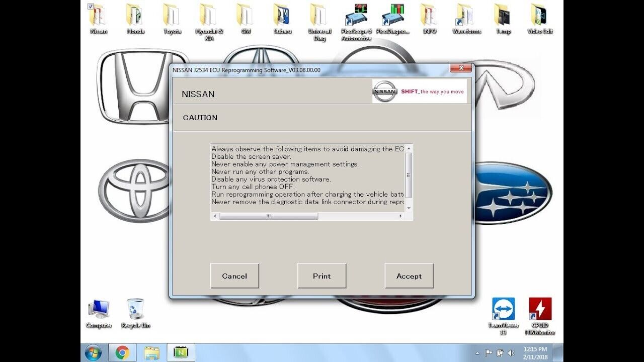Open the Toyota desktop folder
644x362 pixels.
click(x=172, y=19)
